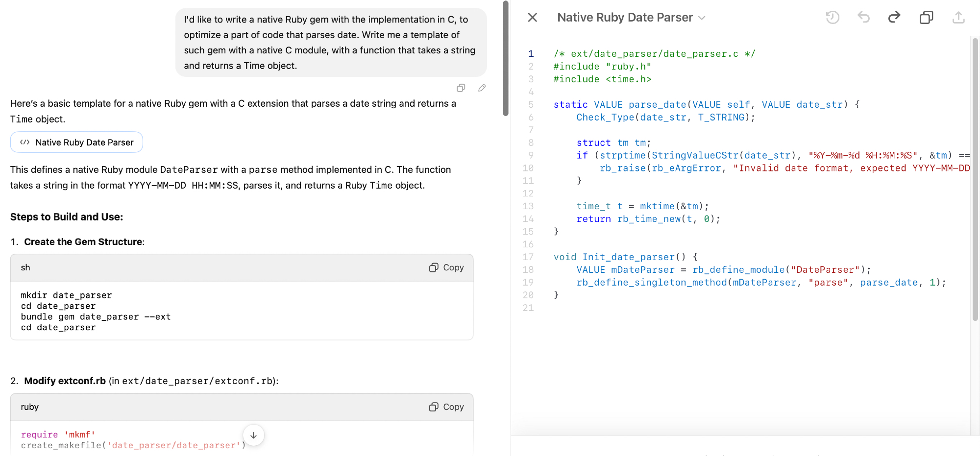Copy the sh code block

446,267
